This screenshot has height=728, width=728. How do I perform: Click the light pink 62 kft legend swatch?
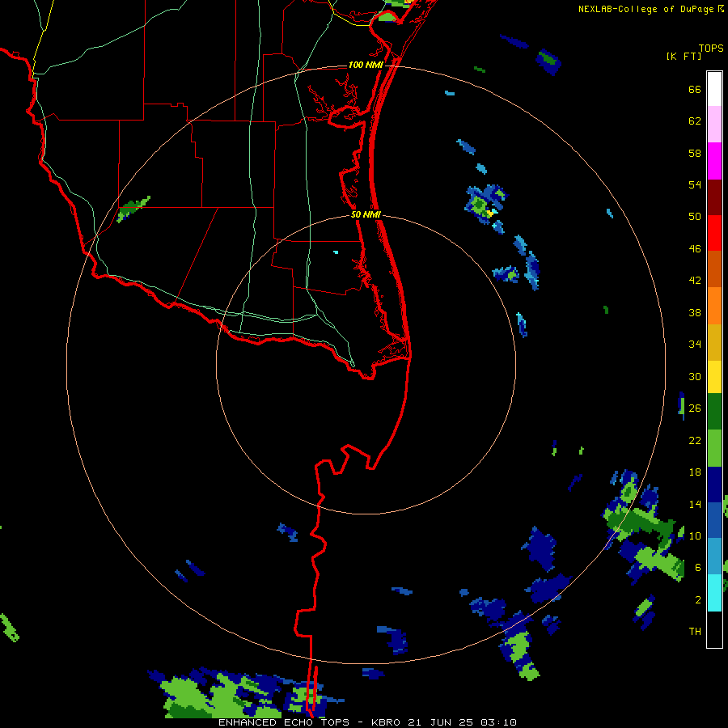[x=714, y=125]
